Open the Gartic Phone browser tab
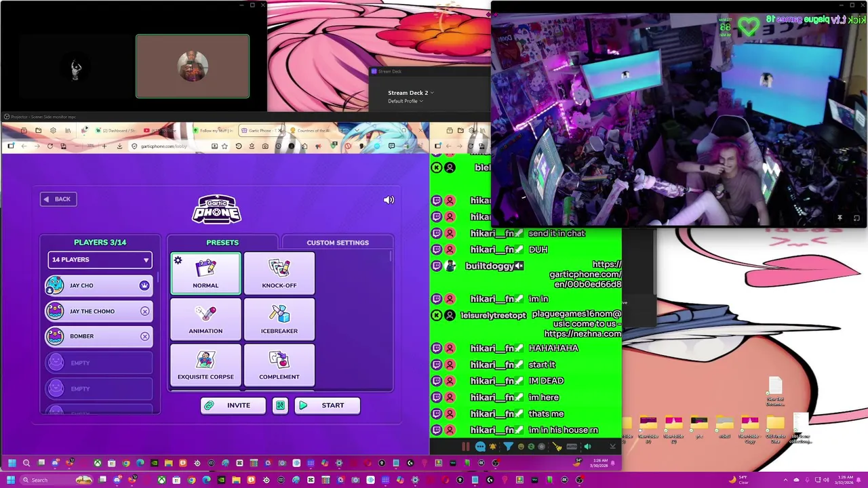This screenshot has width=868, height=488. [x=261, y=130]
